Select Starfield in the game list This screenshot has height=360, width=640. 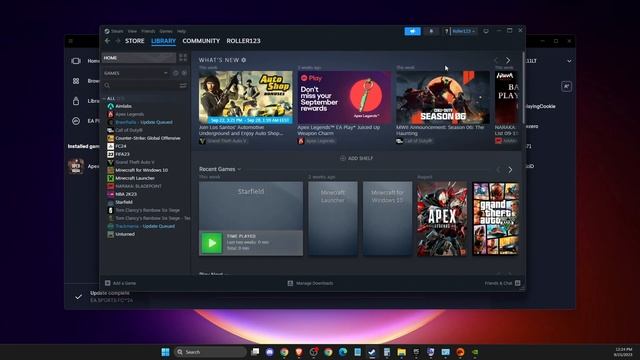pos(124,202)
